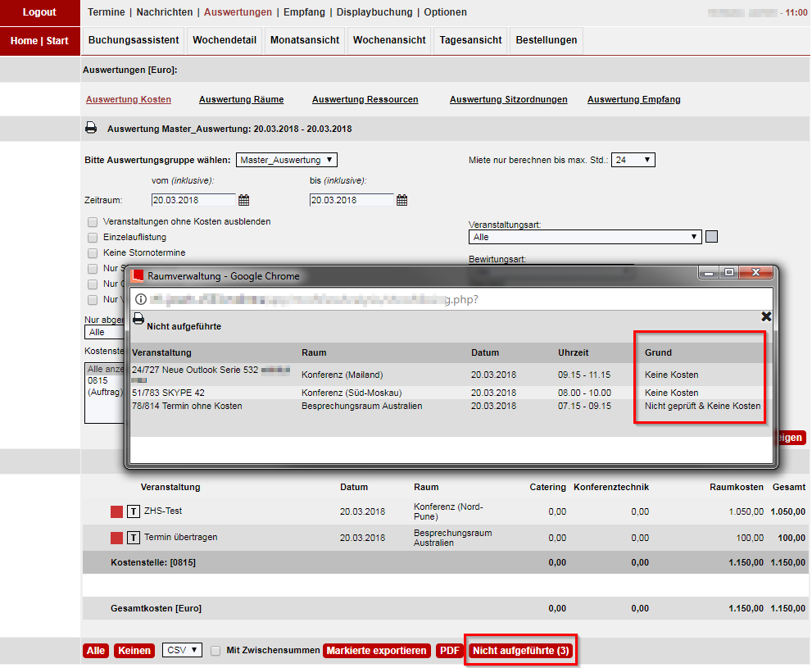Click the bis date field

[352, 200]
